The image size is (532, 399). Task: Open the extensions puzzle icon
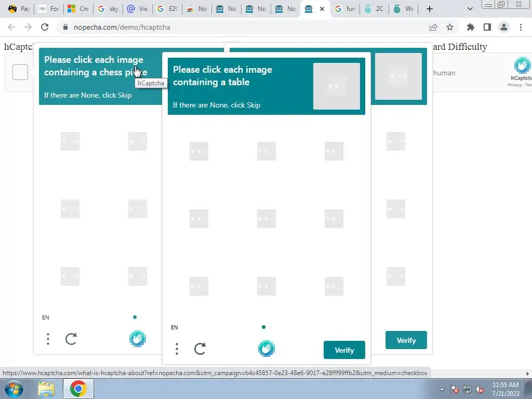(471, 27)
